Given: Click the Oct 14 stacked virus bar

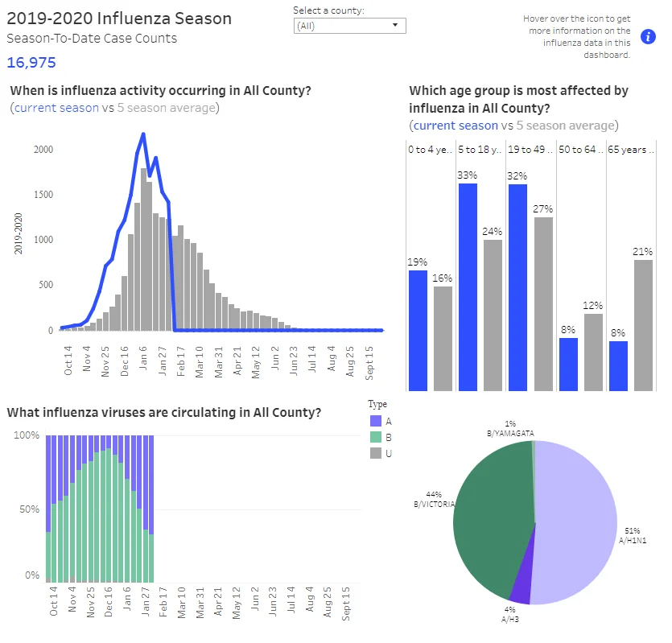Looking at the screenshot, I should [48, 509].
